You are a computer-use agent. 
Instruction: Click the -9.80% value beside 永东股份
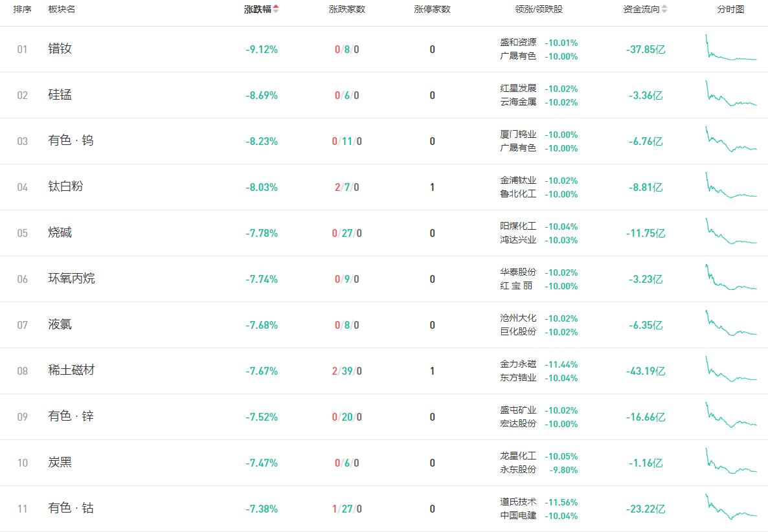[x=564, y=471]
